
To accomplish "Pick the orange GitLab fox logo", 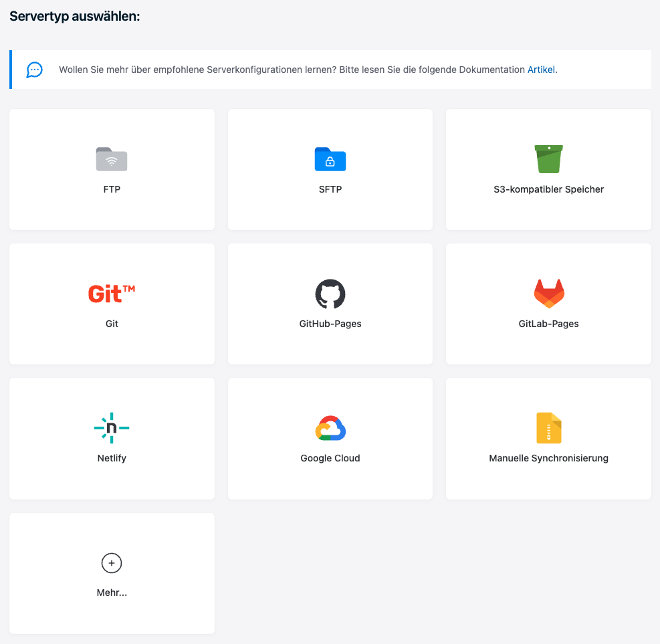I will point(548,294).
